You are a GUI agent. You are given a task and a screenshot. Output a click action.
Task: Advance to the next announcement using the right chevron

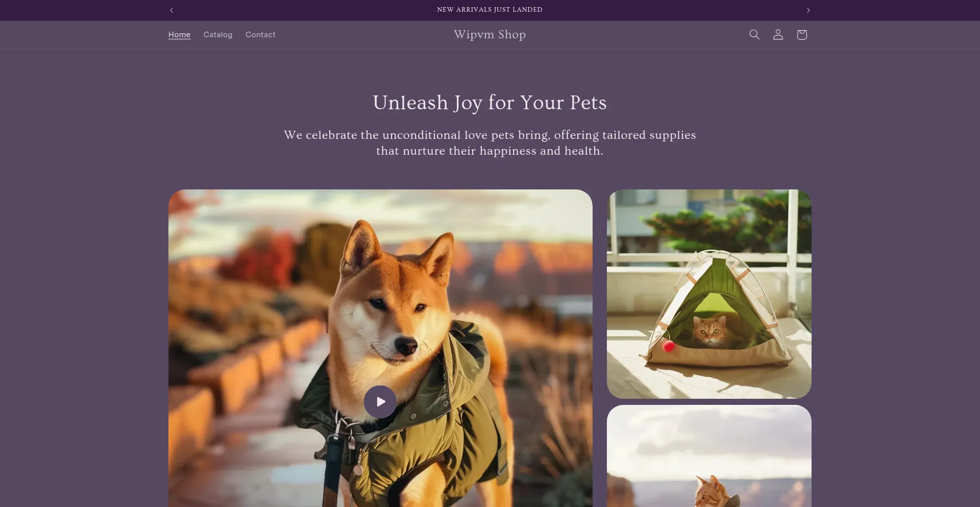tap(808, 10)
